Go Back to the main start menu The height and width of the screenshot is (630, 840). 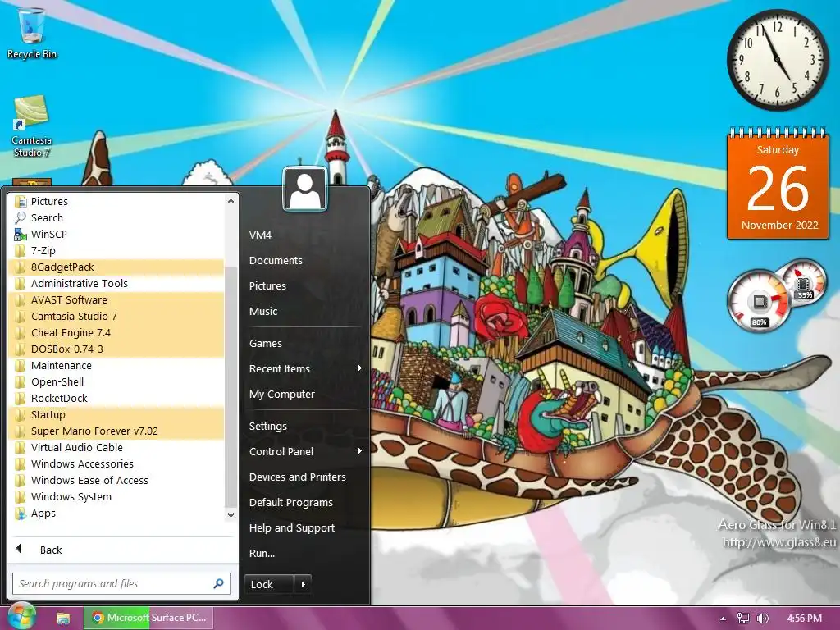(x=122, y=550)
